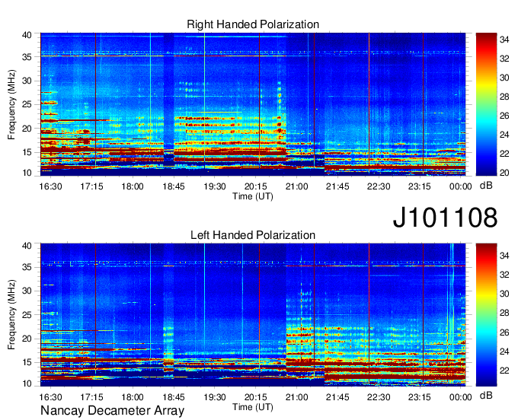The width and height of the screenshot is (518, 420).
Task: Click the '40' frequency tick on top plot
Action: (27, 35)
